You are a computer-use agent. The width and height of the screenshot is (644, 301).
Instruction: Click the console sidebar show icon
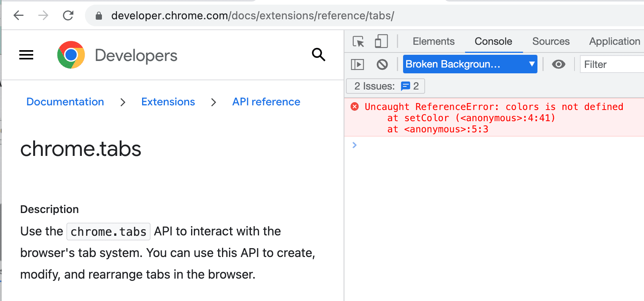point(357,64)
